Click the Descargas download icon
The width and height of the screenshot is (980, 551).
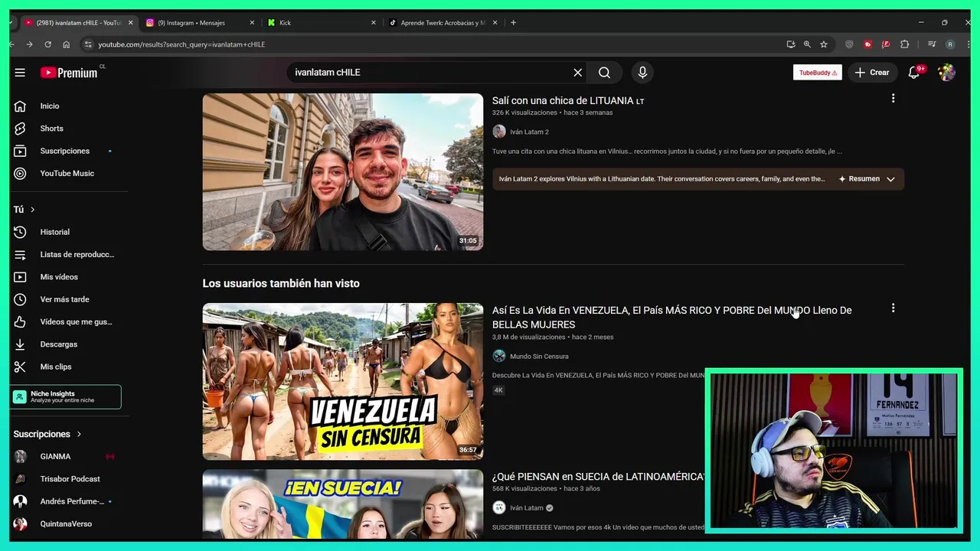pos(20,344)
